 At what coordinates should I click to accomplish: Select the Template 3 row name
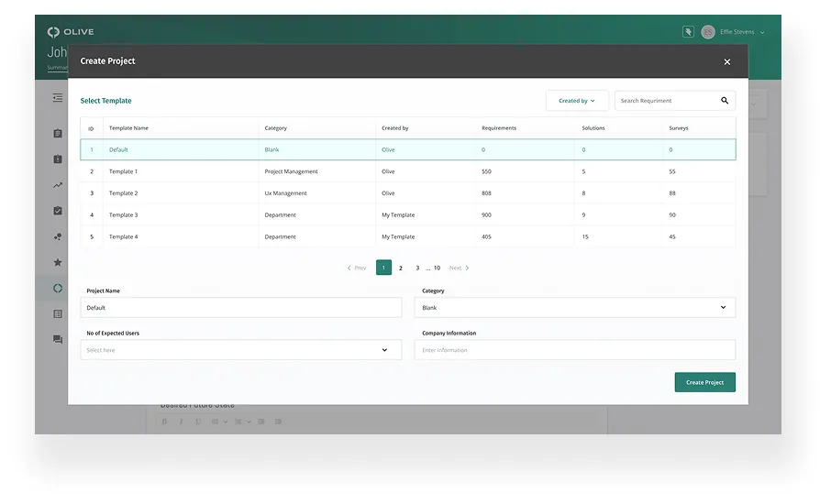123,215
